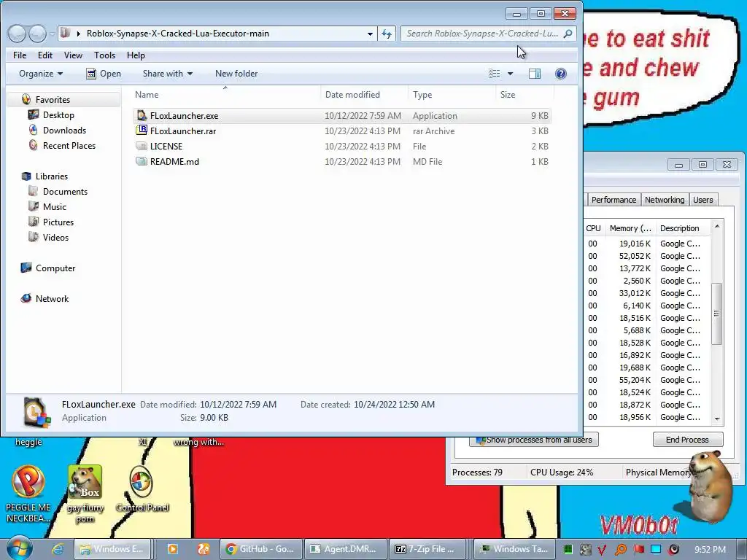Open the Help menu
Image resolution: width=747 pixels, height=560 pixels.
point(136,55)
